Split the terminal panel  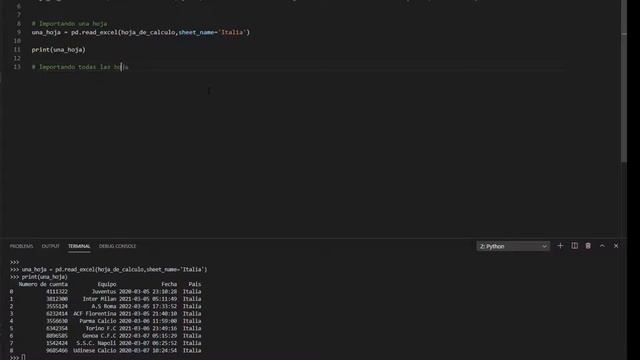pyautogui.click(x=574, y=246)
